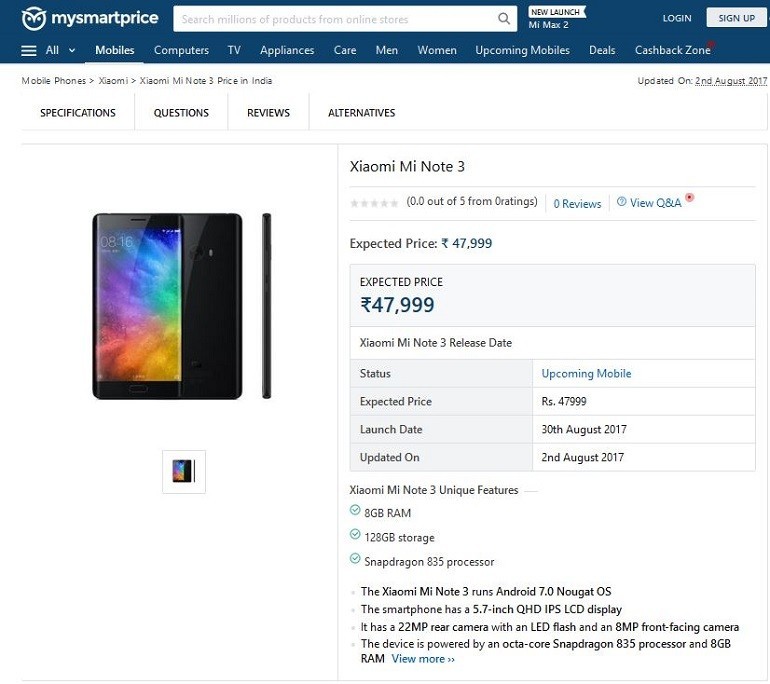Expand View more specifications link
770x684 pixels.
pyautogui.click(x=423, y=659)
